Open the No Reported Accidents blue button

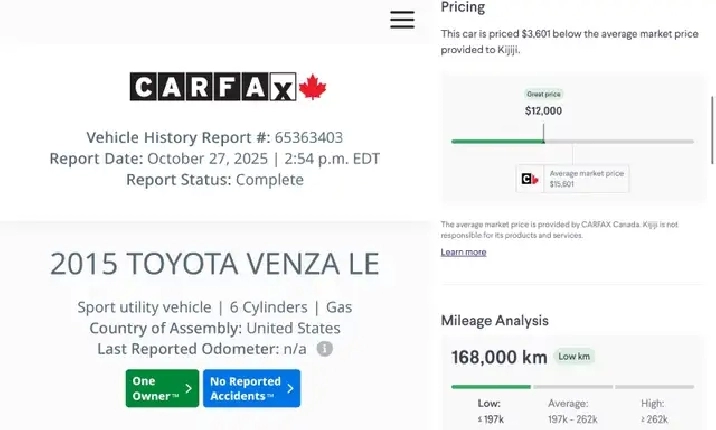250,388
